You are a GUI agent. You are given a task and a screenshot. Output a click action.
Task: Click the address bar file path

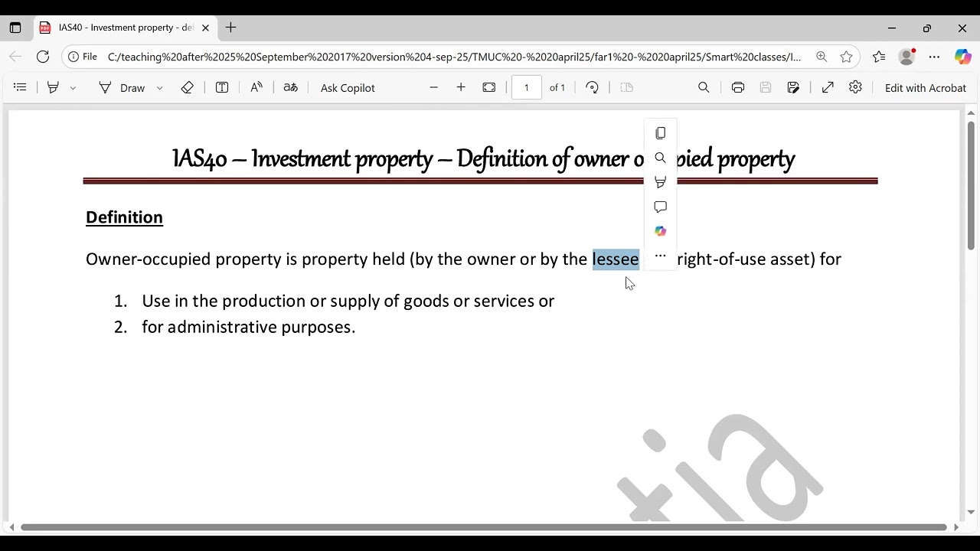454,57
